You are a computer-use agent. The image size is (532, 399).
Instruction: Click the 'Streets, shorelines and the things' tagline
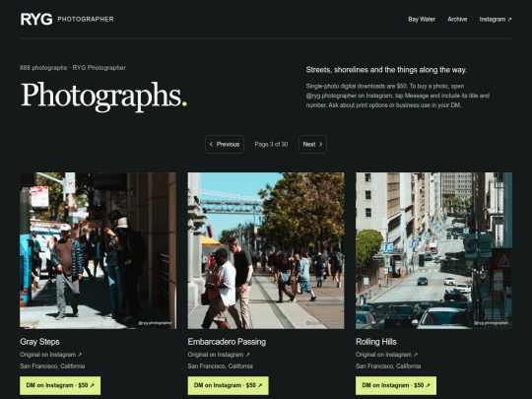coord(386,70)
